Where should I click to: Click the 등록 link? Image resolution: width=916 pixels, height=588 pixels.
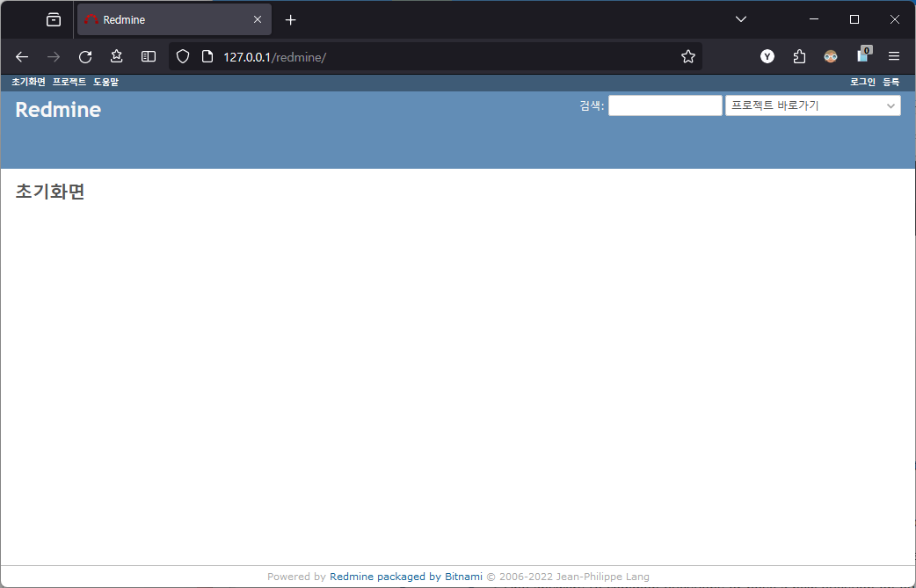(x=891, y=83)
